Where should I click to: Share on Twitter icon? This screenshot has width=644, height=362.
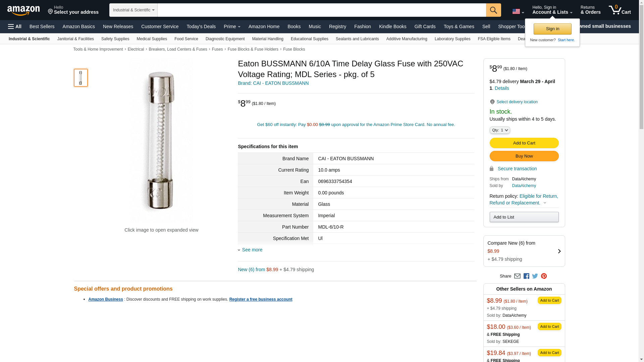[x=535, y=276]
